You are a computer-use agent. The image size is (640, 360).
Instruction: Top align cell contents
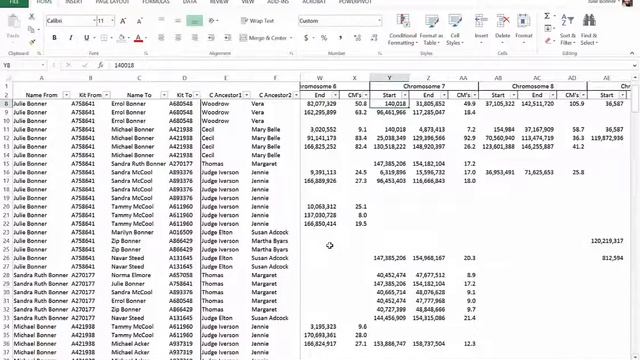pyautogui.click(x=161, y=20)
